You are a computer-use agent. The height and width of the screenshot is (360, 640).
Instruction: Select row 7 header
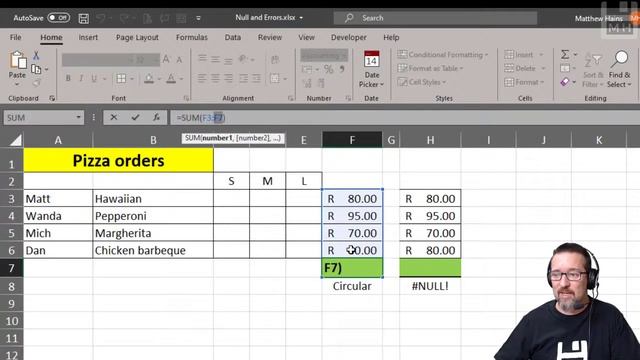pos(11,268)
